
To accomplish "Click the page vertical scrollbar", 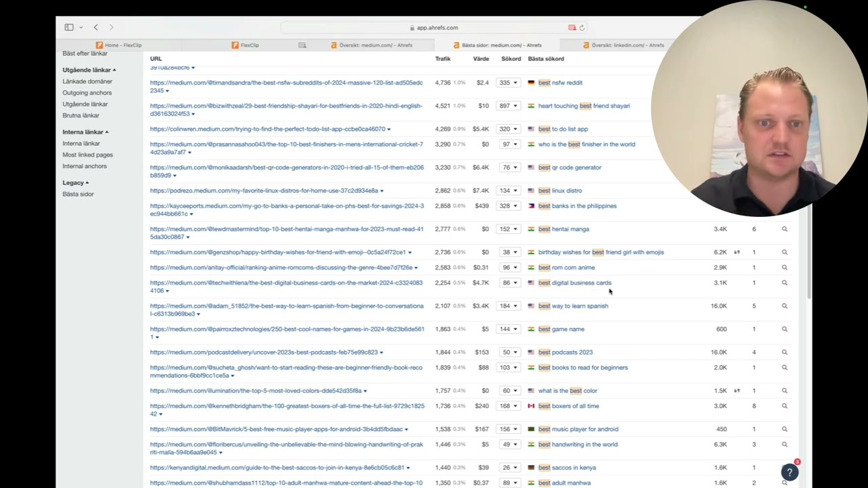I will [808, 251].
